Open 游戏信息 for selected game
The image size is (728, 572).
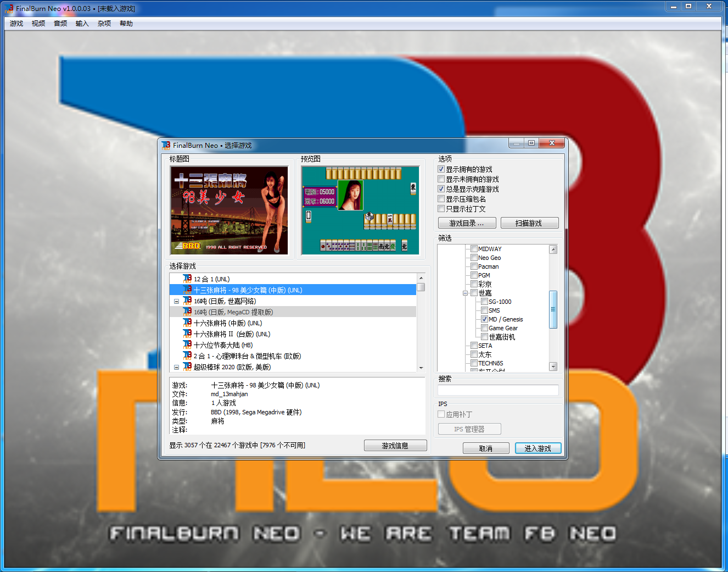395,446
